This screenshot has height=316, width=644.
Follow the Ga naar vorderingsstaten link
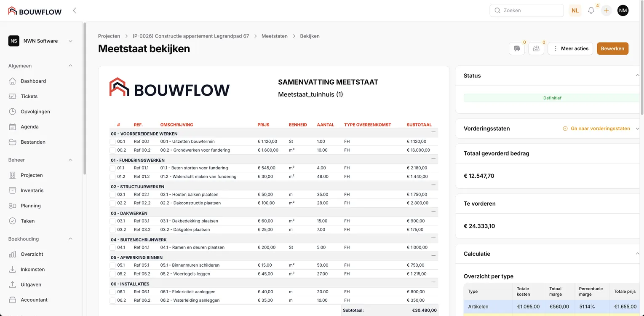(600, 129)
